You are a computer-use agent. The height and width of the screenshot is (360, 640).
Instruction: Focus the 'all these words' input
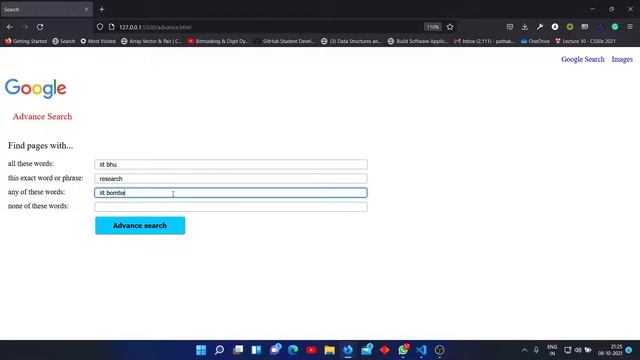pyautogui.click(x=231, y=164)
